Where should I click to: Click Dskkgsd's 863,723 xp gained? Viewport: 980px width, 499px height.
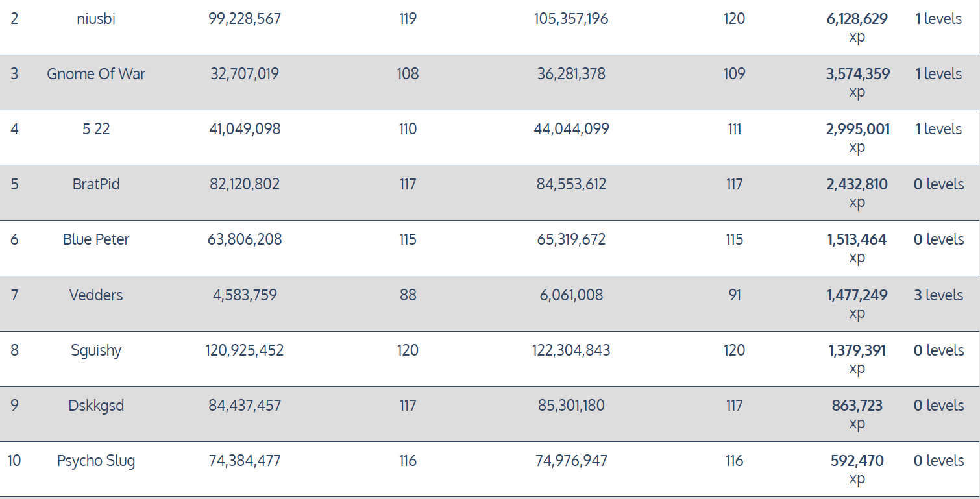[x=857, y=406]
